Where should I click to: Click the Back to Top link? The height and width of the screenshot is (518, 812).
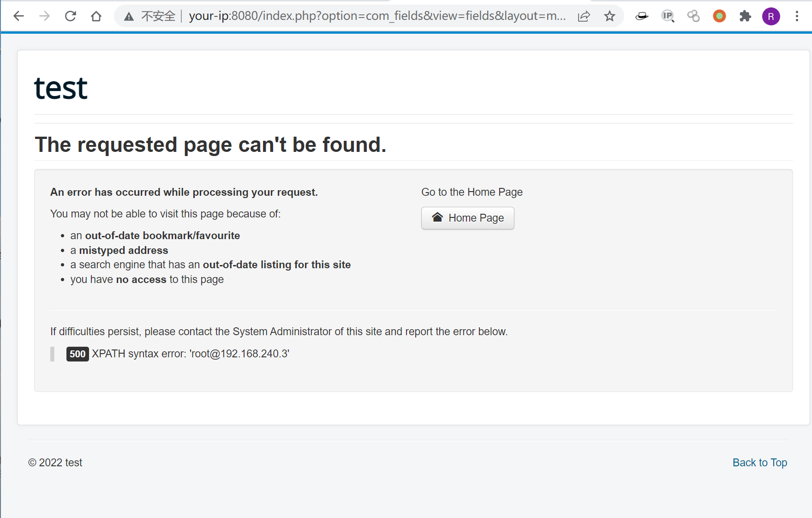(x=759, y=463)
